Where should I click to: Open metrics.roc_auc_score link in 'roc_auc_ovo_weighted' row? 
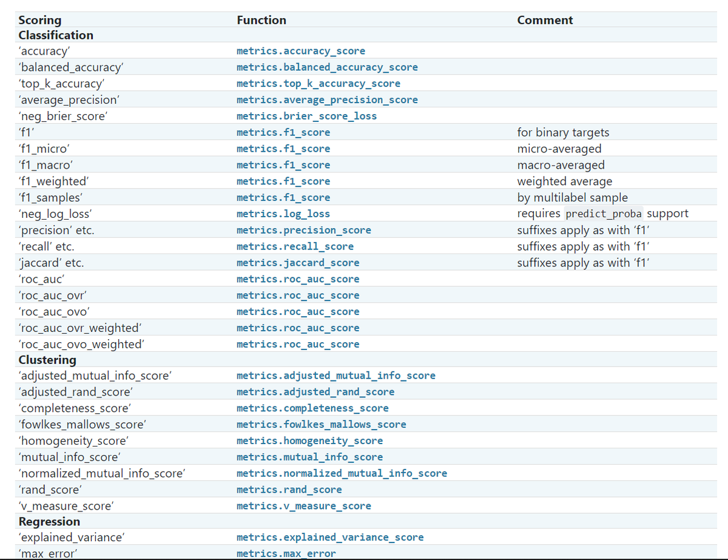298,345
